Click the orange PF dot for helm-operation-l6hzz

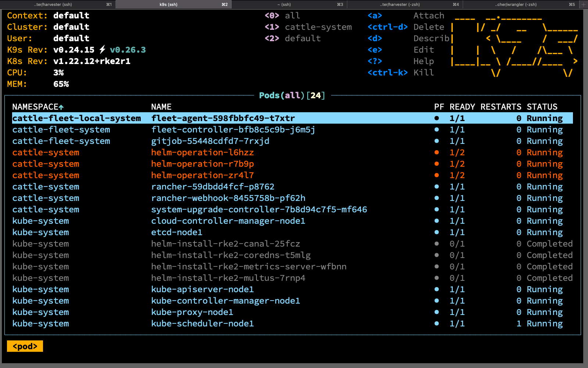[x=437, y=152]
